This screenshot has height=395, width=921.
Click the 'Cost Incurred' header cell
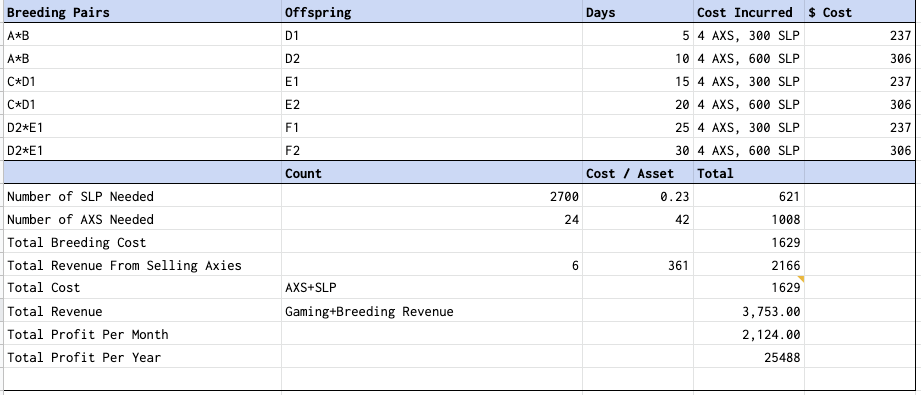[749, 12]
